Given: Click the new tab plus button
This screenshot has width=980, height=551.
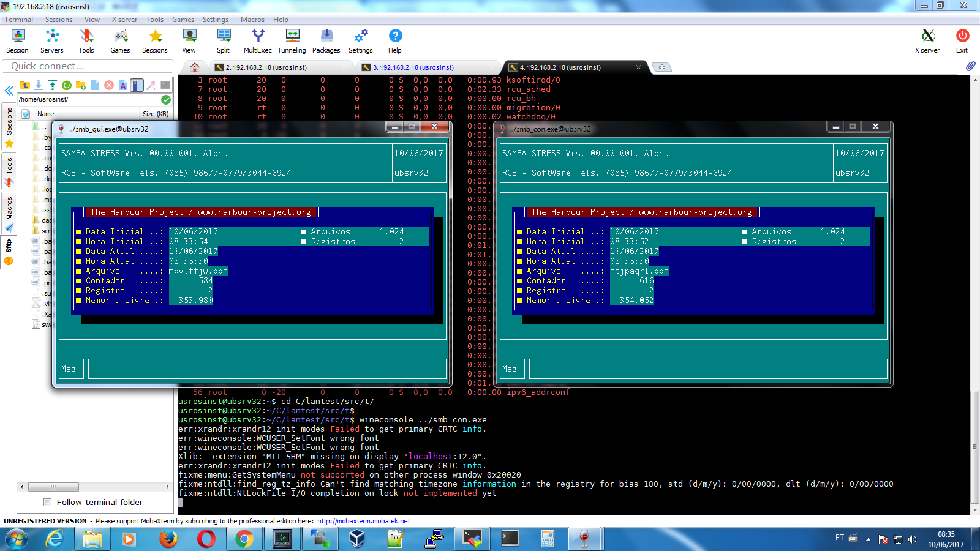Looking at the screenshot, I should pos(661,67).
